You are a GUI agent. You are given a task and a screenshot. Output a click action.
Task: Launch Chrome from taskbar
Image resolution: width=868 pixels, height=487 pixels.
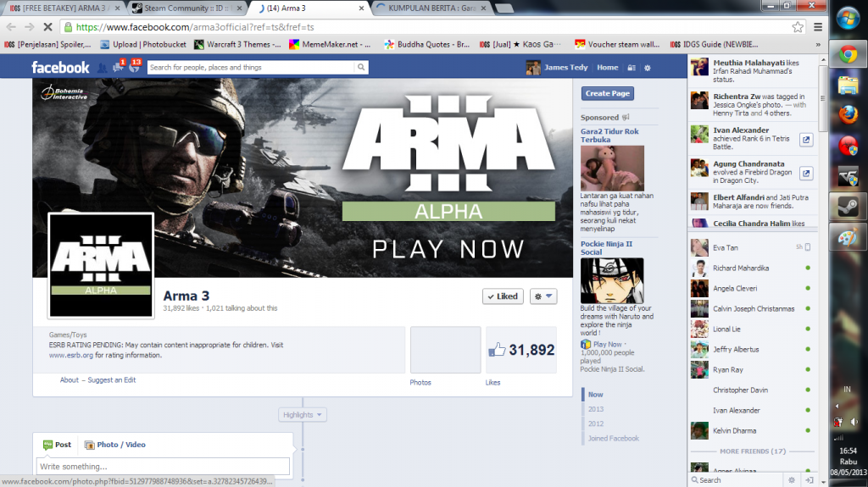[x=848, y=55]
